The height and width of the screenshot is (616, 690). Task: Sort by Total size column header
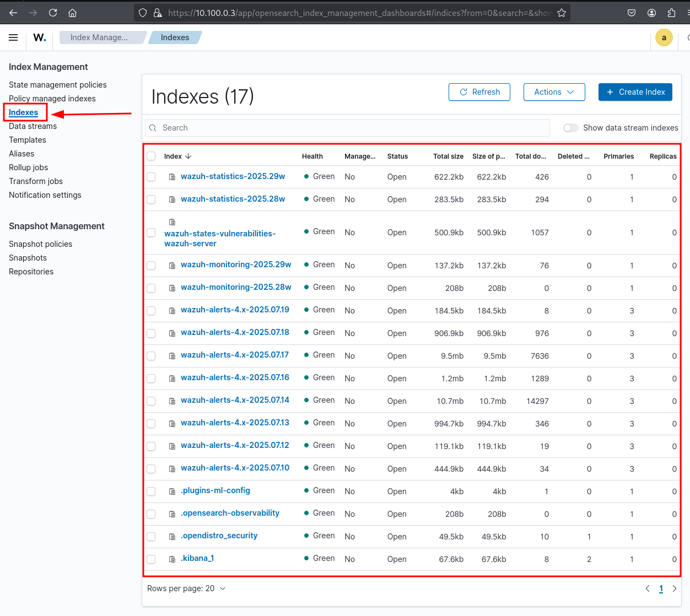click(448, 156)
